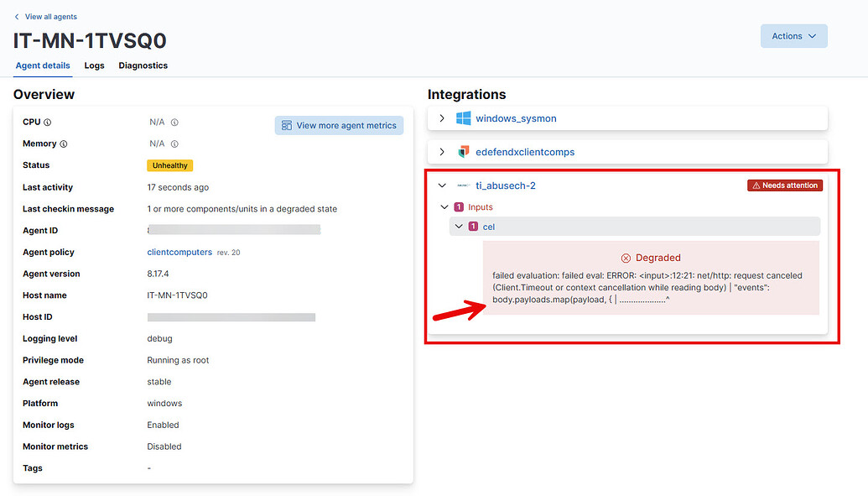Viewport: 868px width, 496px height.
Task: Click View more agent metrics
Action: [x=339, y=124]
